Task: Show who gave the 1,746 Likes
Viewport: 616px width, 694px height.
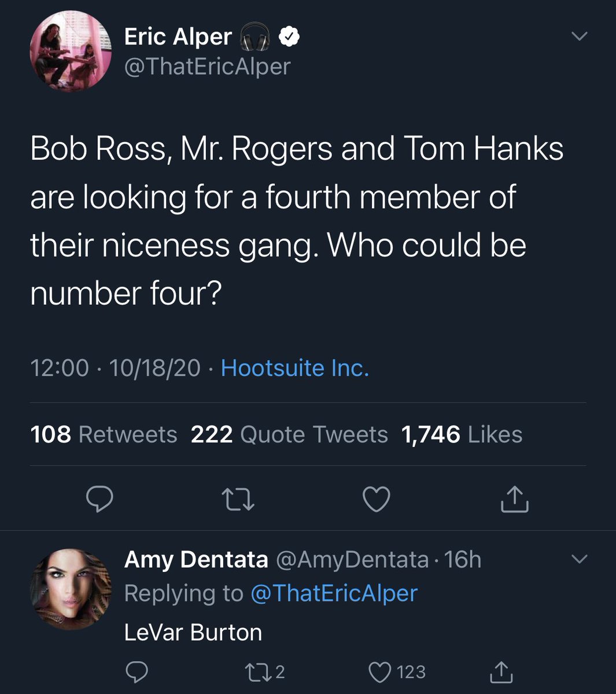Action: coord(461,434)
